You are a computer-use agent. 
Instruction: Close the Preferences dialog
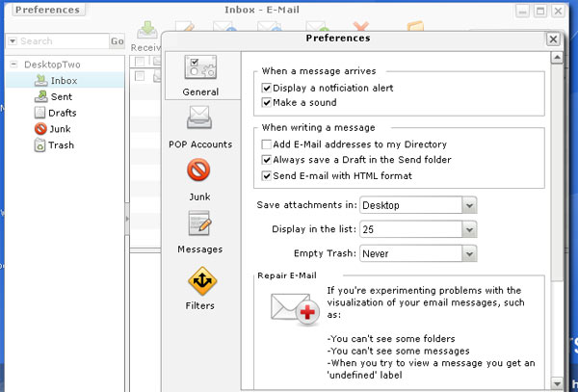553,39
